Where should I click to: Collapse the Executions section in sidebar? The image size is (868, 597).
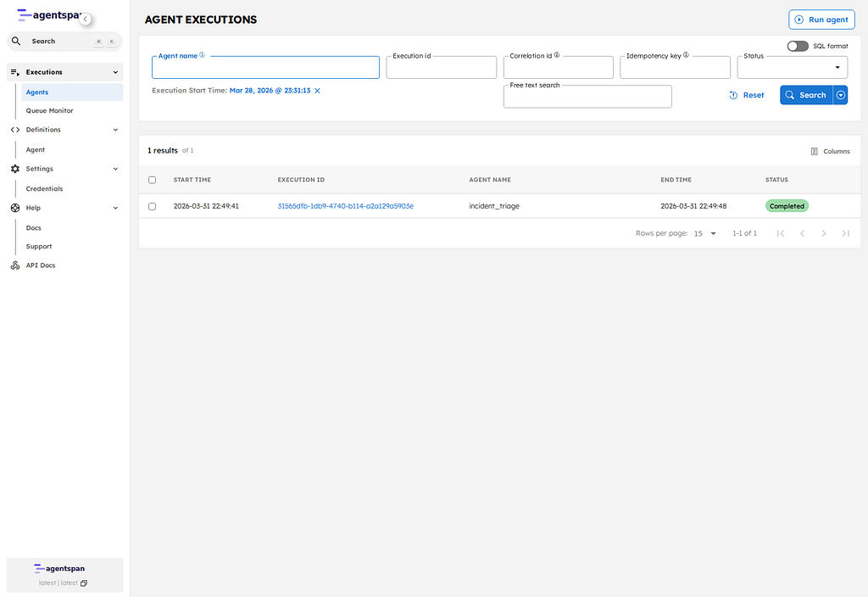(x=114, y=71)
